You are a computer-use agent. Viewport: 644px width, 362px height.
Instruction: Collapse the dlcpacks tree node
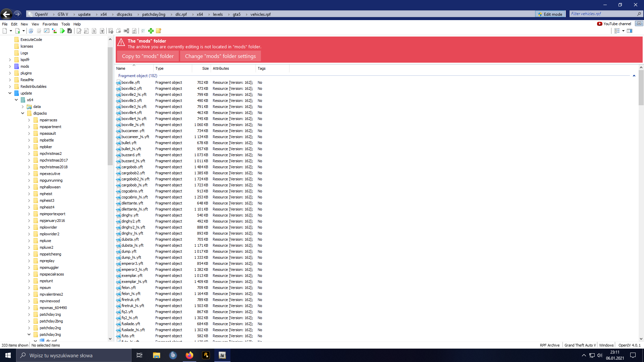pos(22,113)
